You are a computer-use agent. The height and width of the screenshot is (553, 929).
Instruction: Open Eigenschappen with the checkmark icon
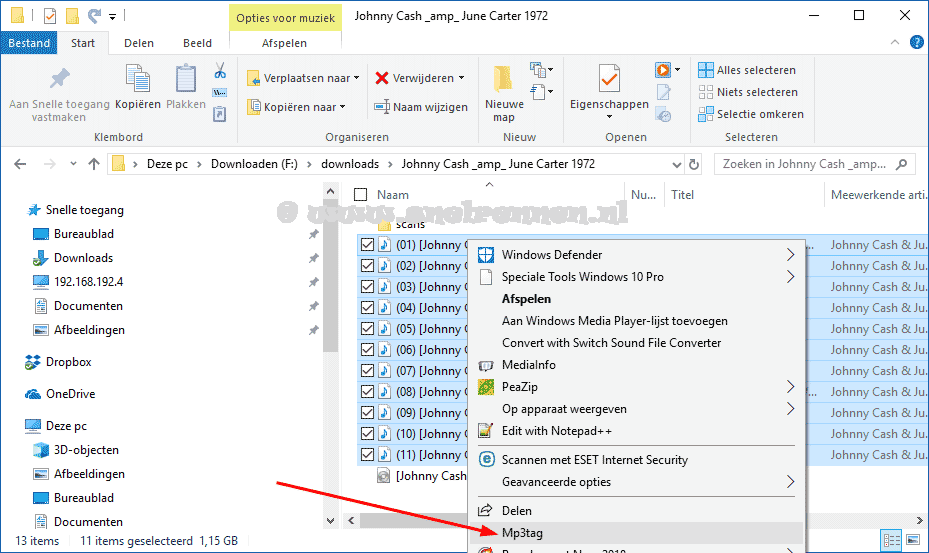tap(609, 79)
